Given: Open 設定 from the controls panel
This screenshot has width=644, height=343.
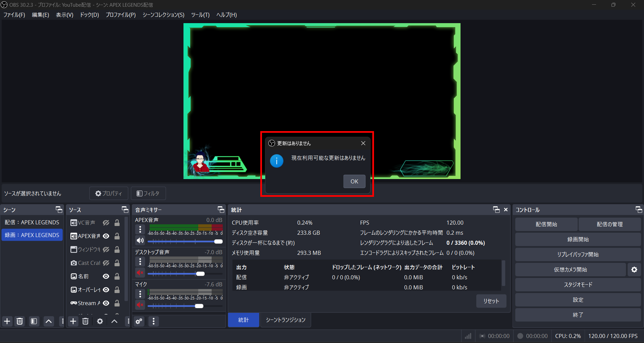Looking at the screenshot, I should (x=578, y=300).
